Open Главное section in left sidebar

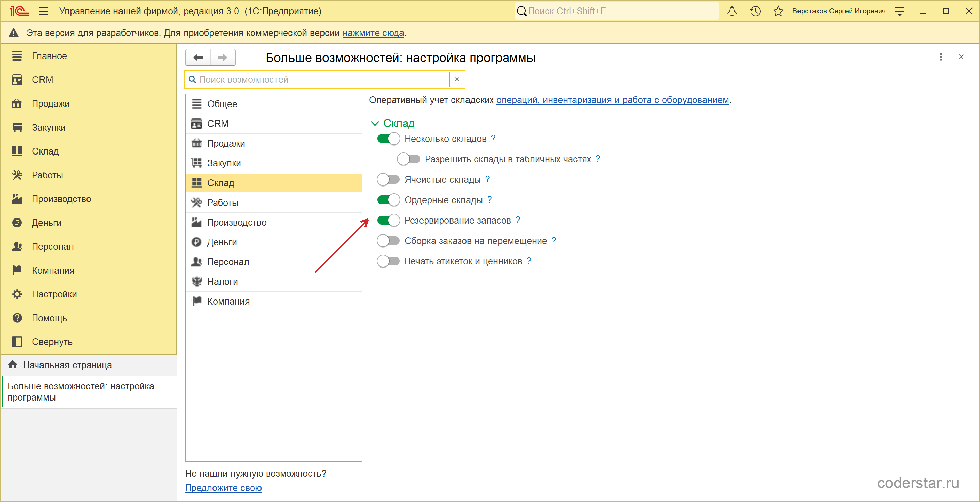(89, 56)
